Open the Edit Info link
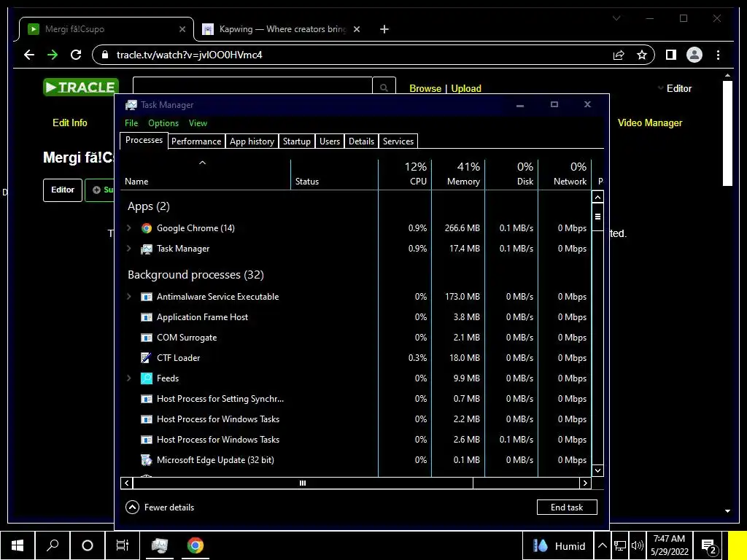 [x=70, y=122]
